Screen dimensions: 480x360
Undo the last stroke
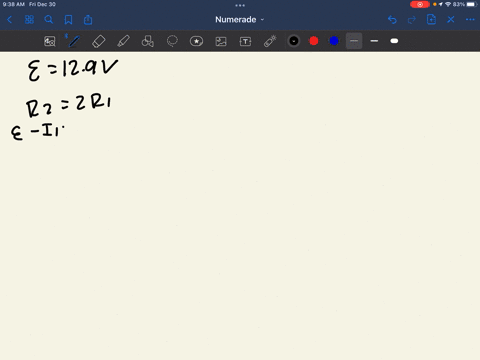pyautogui.click(x=392, y=20)
